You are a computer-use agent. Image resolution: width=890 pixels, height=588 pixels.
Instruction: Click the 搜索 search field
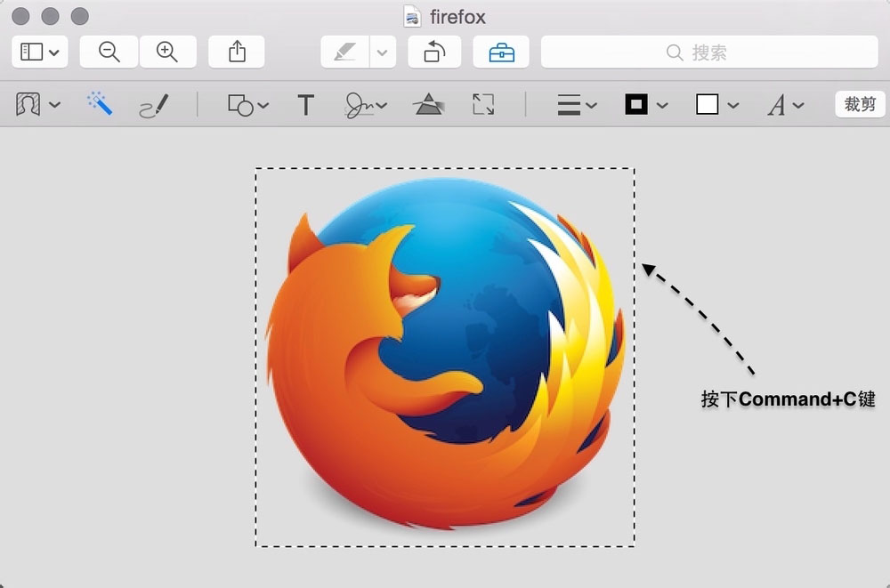tap(708, 52)
